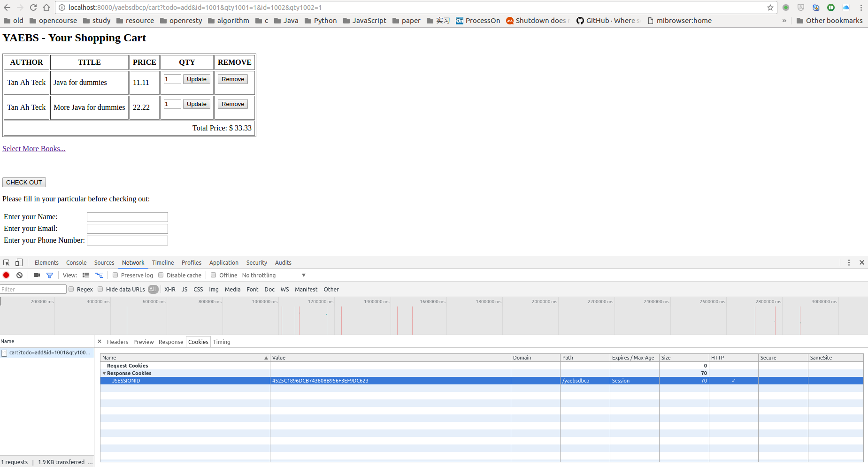This screenshot has width=868, height=467.
Task: Toggle the Regex filter checkbox
Action: click(71, 289)
